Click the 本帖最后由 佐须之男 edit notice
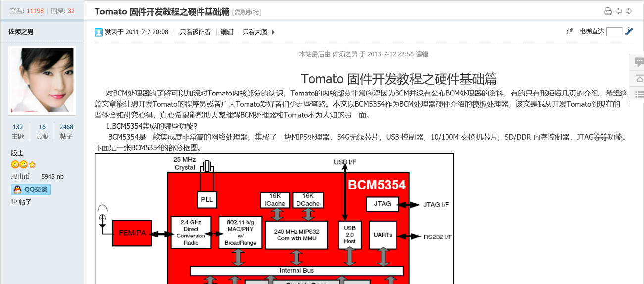644x284 pixels. coord(364,54)
